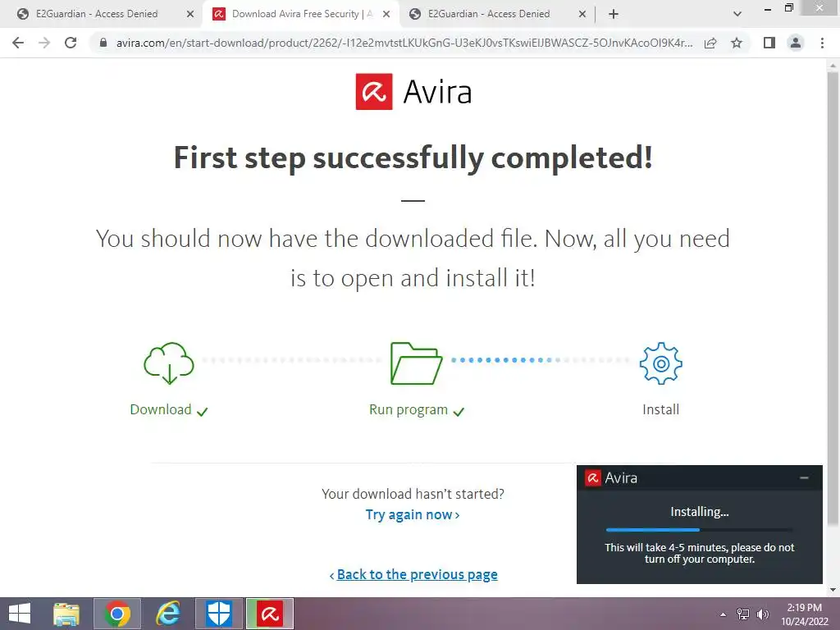Click the 'First step successfully completed!' heading
Viewport: 840px width, 630px height.
413,158
